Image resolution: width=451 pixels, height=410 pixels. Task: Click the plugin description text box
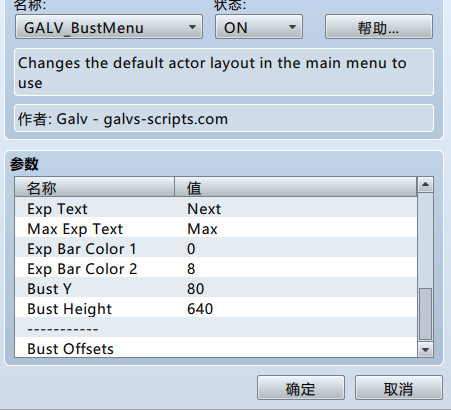point(224,72)
